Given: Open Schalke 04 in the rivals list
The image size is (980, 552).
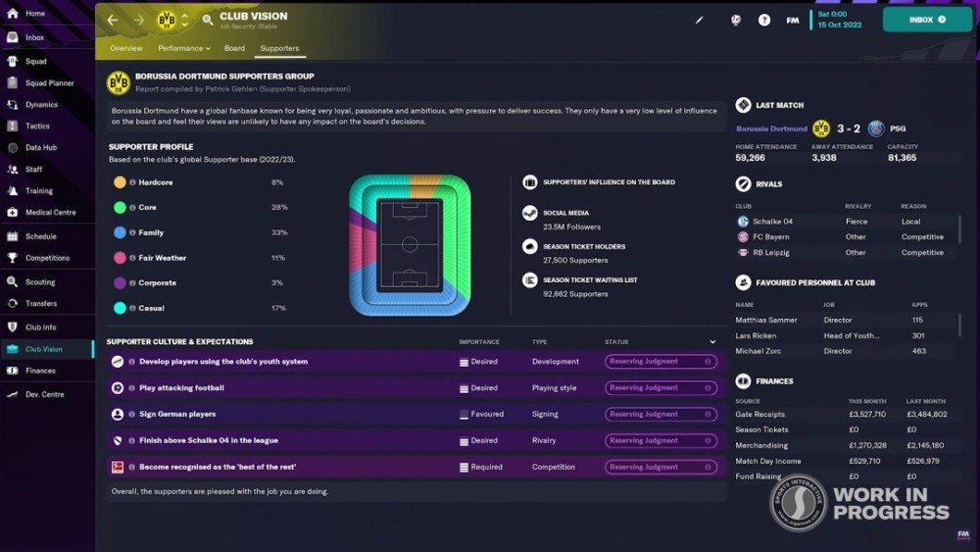Looking at the screenshot, I should click(772, 222).
